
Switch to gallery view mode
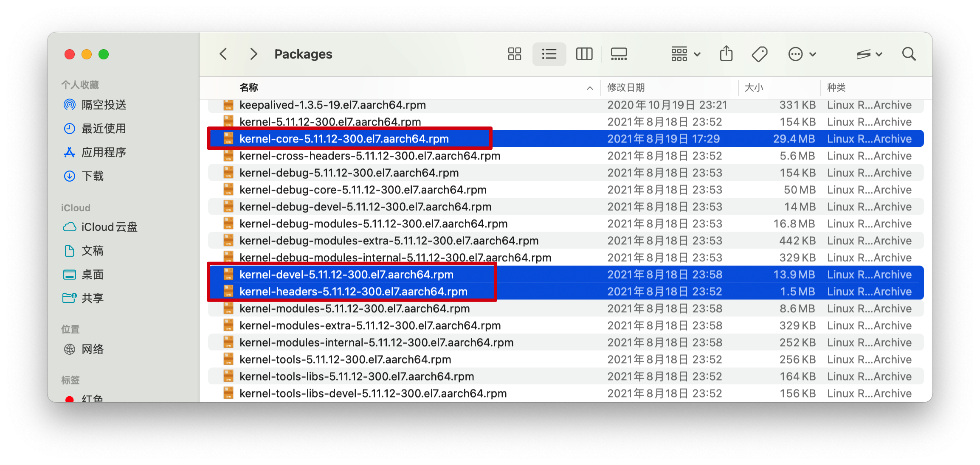point(619,54)
